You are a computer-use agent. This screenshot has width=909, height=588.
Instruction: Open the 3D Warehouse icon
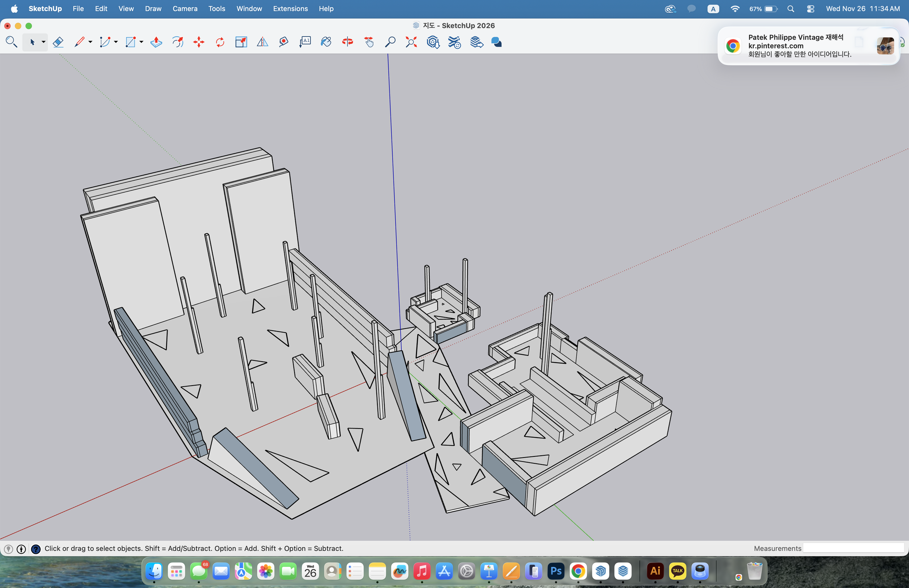pyautogui.click(x=433, y=42)
